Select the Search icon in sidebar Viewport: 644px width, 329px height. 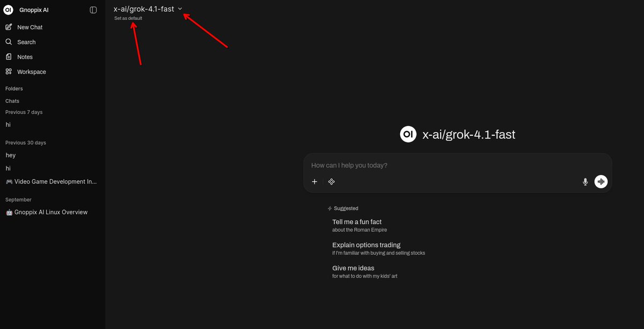9,41
